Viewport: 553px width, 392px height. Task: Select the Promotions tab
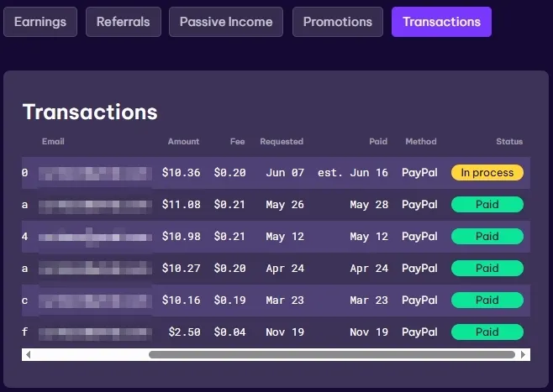(x=337, y=22)
